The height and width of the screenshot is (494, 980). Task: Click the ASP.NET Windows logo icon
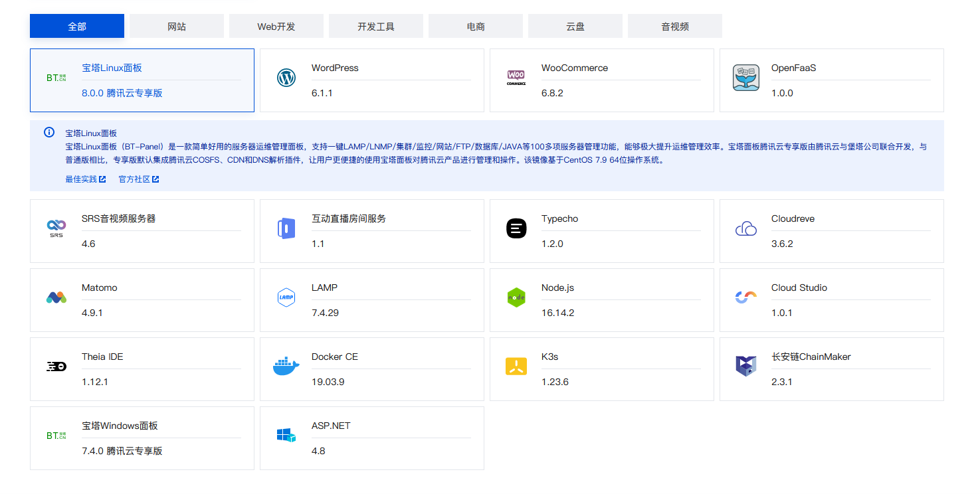(x=286, y=436)
